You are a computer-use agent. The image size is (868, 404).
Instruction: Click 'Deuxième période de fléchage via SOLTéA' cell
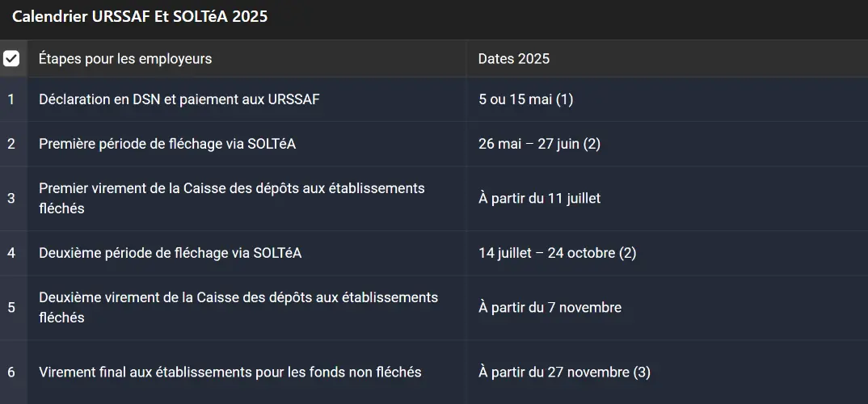(170, 253)
